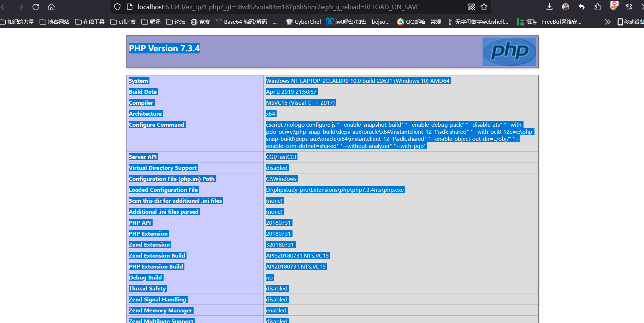Click the Configure Command label

pyautogui.click(x=156, y=125)
